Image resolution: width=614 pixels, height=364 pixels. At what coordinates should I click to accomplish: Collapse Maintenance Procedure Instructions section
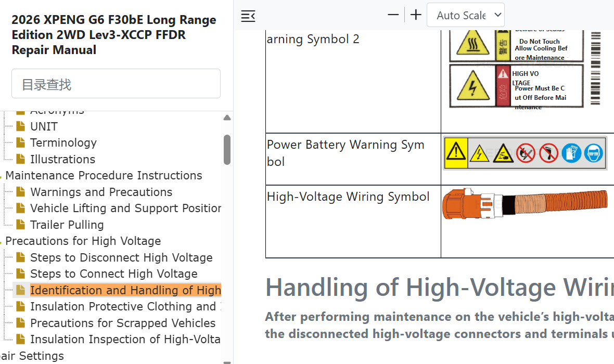104,175
